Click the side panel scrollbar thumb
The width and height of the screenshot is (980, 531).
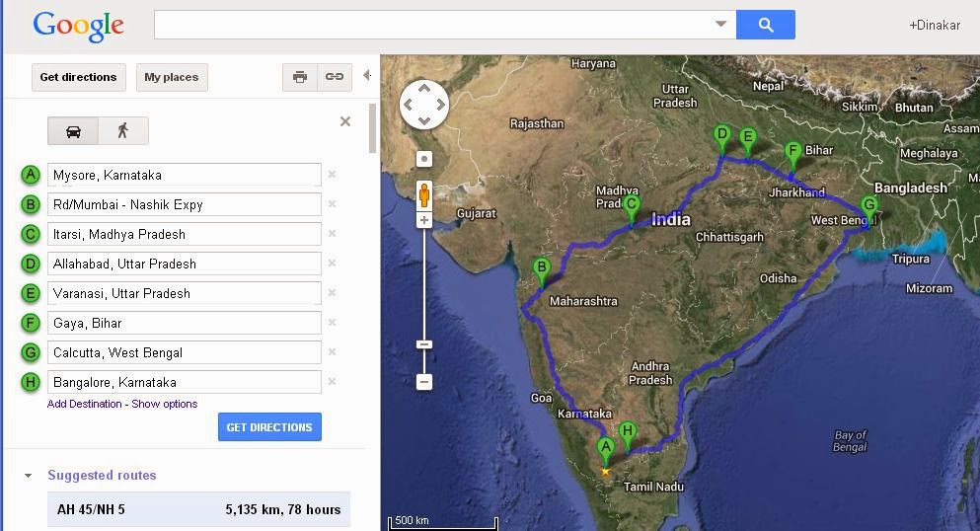coord(372,128)
